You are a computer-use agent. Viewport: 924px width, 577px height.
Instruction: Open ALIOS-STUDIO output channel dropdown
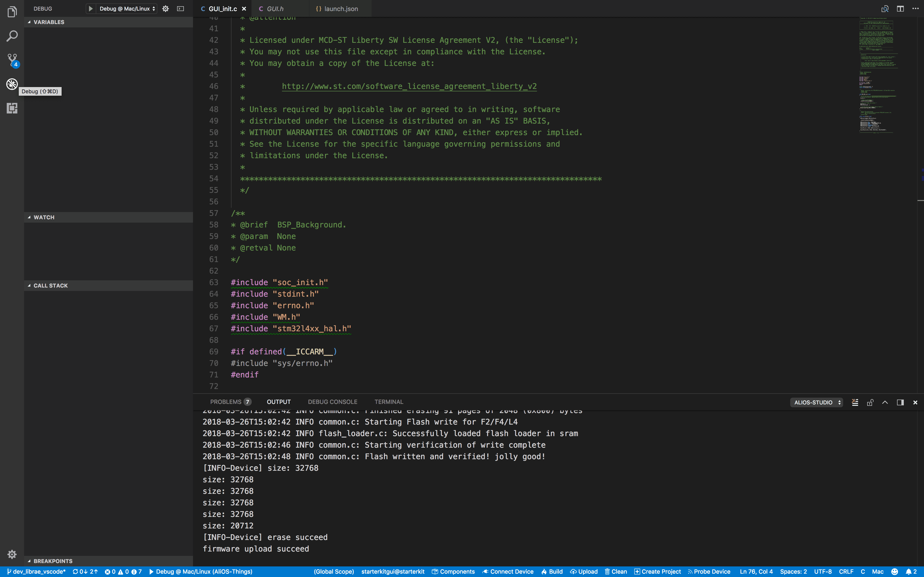pos(817,402)
